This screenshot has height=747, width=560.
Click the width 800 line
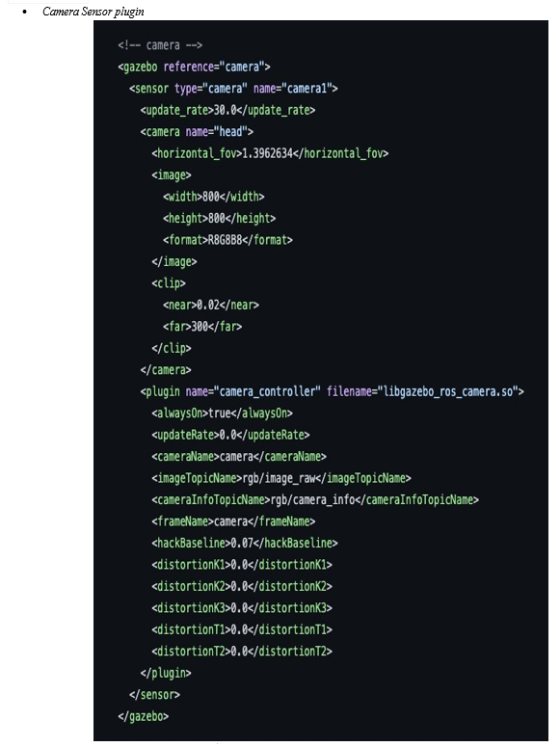214,197
